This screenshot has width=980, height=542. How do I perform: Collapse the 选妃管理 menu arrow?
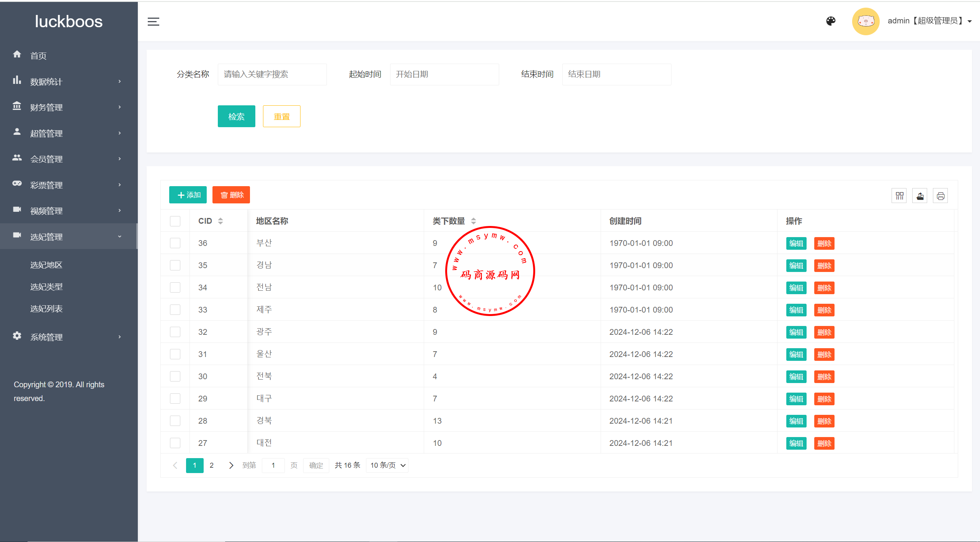[120, 236]
